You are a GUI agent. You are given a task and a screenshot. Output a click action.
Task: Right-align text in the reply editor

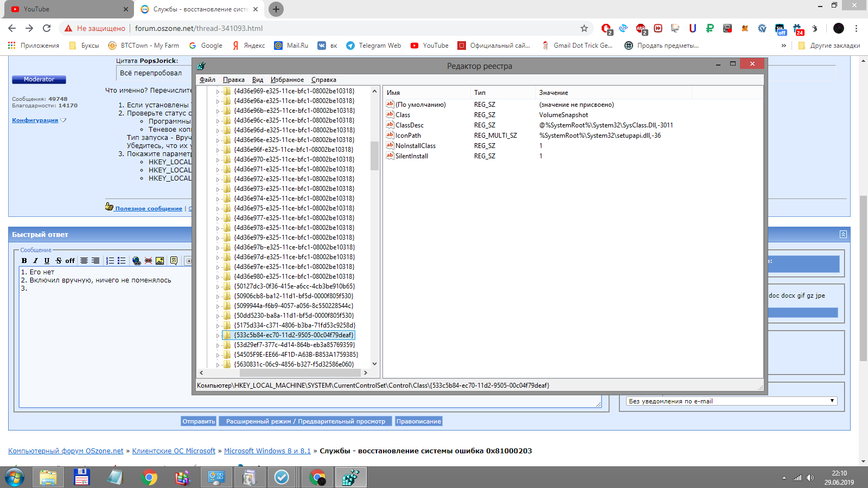tap(95, 261)
